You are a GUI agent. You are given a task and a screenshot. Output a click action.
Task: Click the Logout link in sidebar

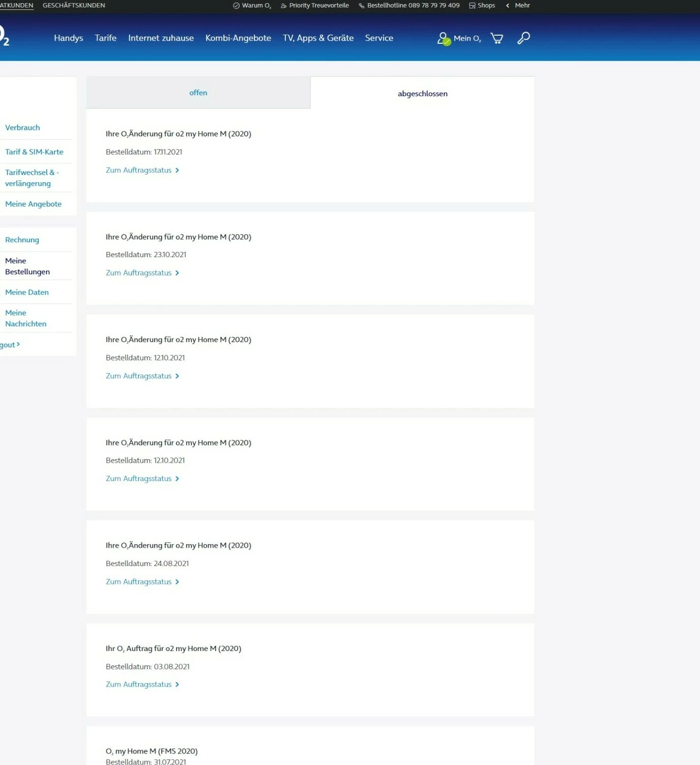10,345
